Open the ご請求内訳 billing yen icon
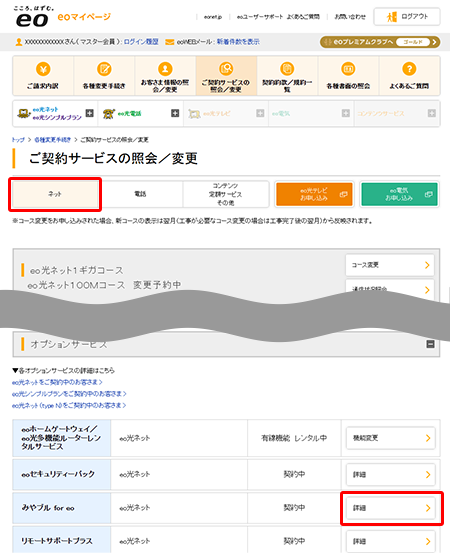Image resolution: width=450 pixels, height=553 pixels. coord(43,69)
